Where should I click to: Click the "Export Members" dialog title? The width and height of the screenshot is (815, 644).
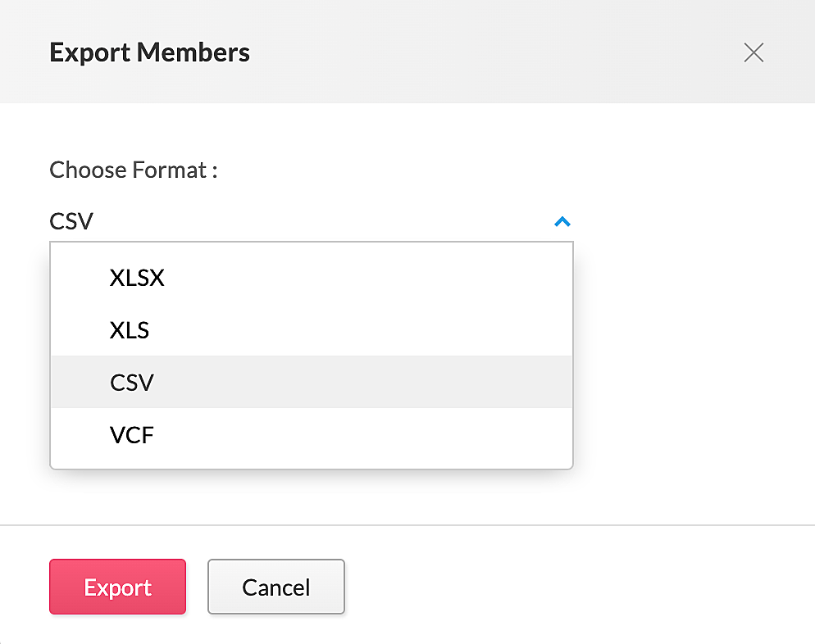pos(149,52)
